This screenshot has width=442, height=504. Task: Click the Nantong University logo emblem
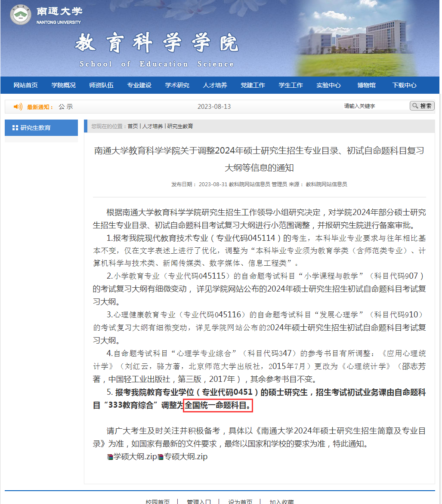click(x=21, y=15)
